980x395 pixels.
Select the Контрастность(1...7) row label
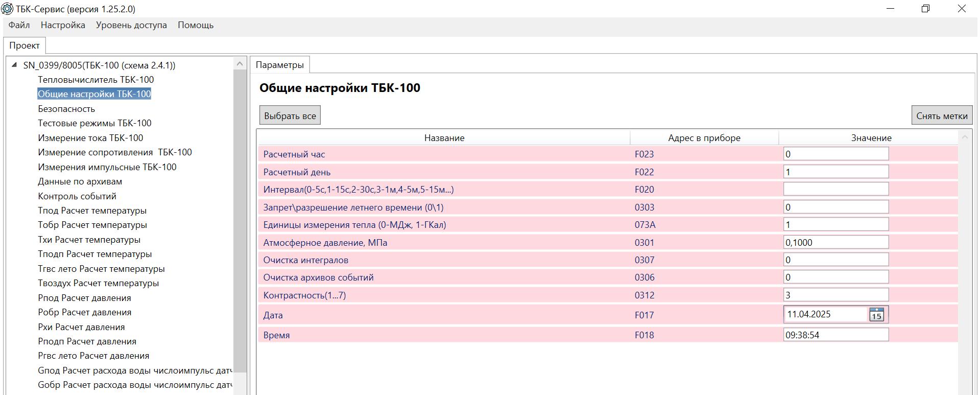coord(304,295)
